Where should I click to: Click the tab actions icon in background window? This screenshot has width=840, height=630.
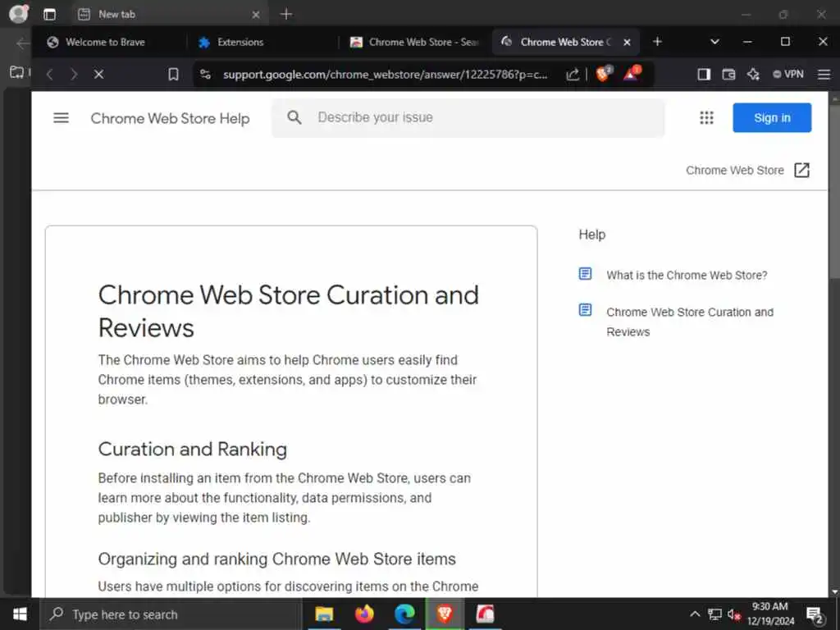49,15
